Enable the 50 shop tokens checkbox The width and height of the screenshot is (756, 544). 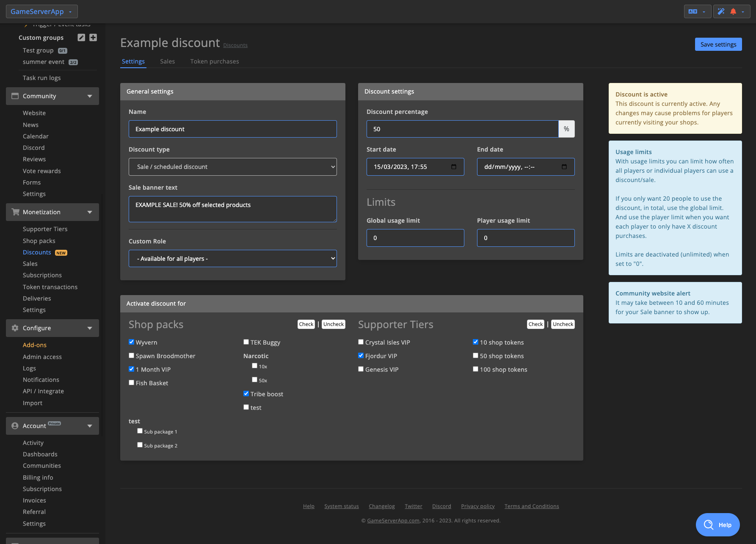pos(476,356)
